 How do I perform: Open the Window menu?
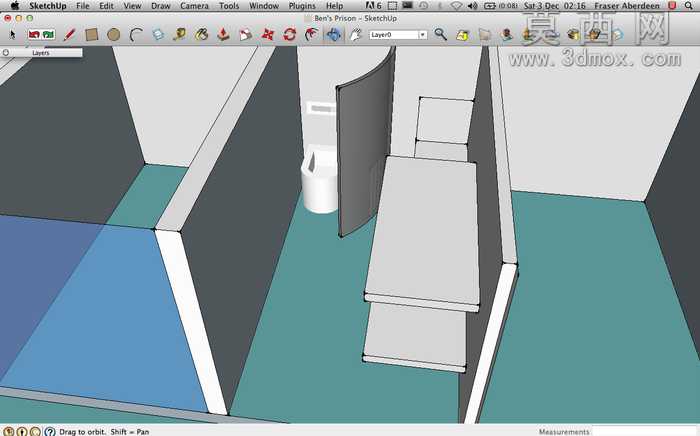point(264,6)
